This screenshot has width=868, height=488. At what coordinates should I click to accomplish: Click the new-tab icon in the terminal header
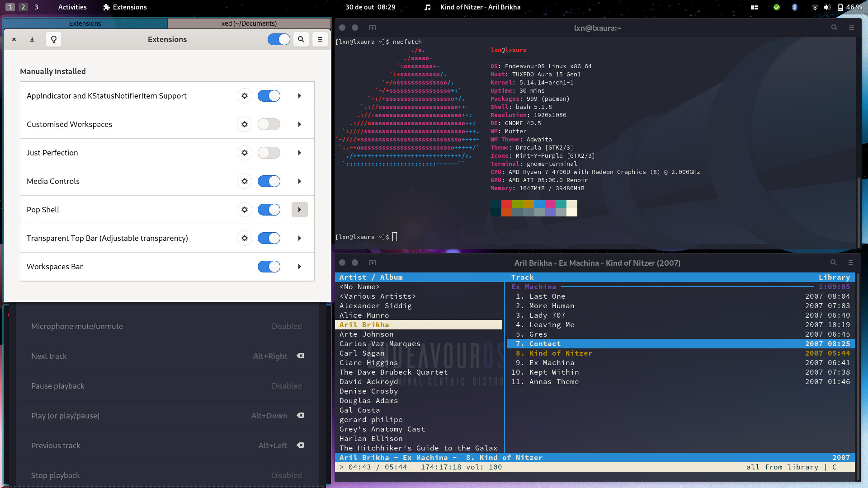[372, 28]
